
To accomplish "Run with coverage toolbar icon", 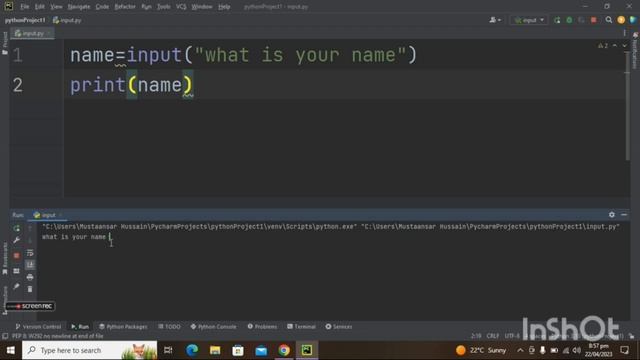I will click(581, 20).
